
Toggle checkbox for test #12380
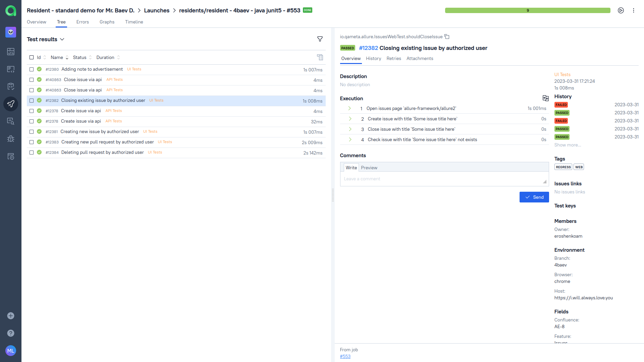[x=32, y=69]
